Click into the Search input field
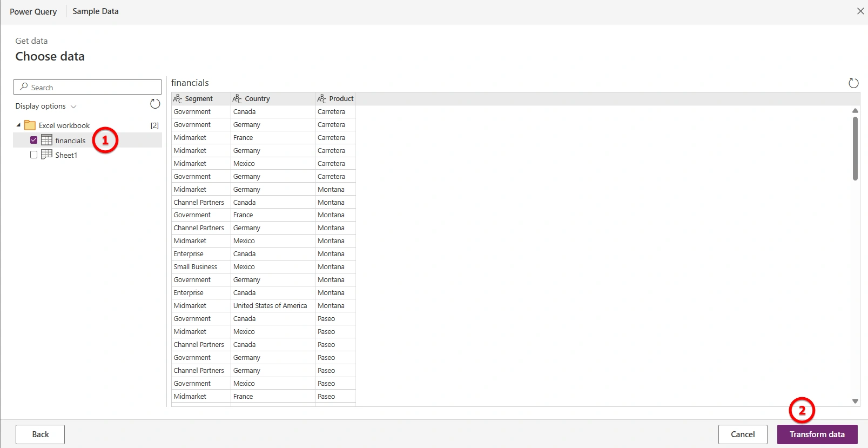The width and height of the screenshot is (868, 448). (x=88, y=87)
